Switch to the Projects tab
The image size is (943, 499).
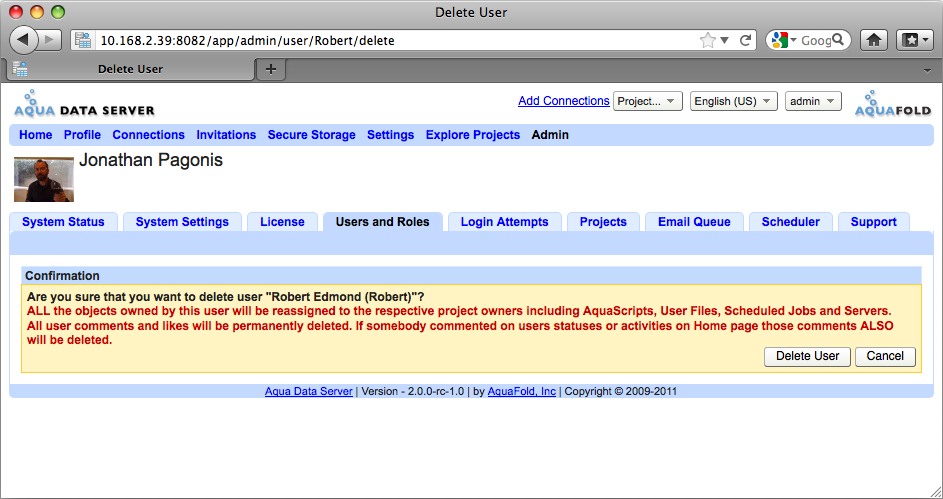[x=603, y=222]
